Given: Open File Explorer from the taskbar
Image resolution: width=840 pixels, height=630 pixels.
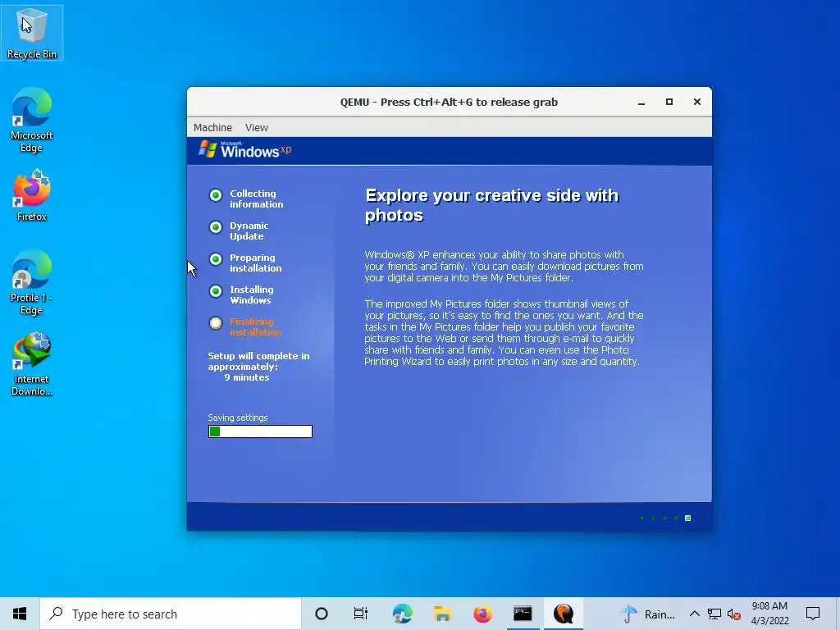Looking at the screenshot, I should click(x=442, y=614).
